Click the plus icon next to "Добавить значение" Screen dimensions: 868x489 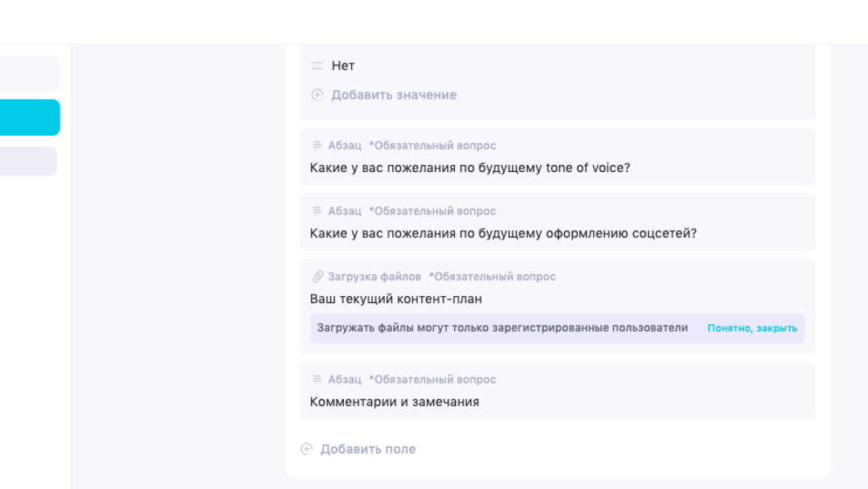tap(317, 95)
